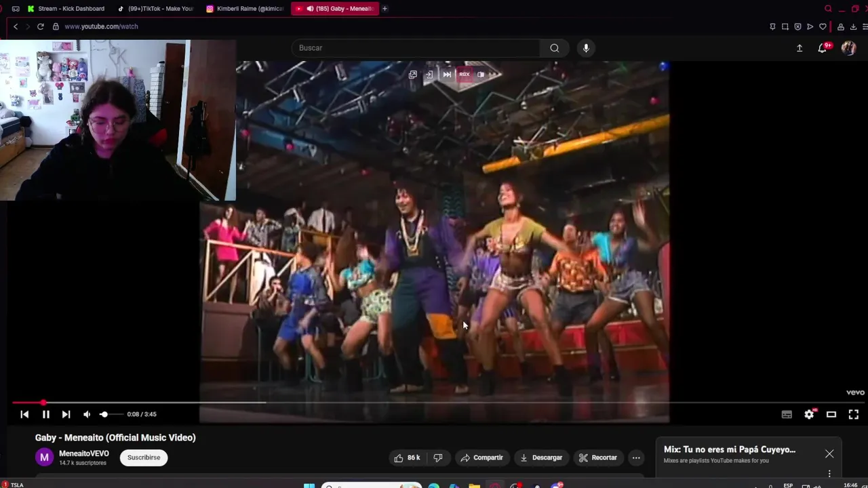Toggle the RGX mode on video overlay
The width and height of the screenshot is (868, 488).
pyautogui.click(x=465, y=75)
